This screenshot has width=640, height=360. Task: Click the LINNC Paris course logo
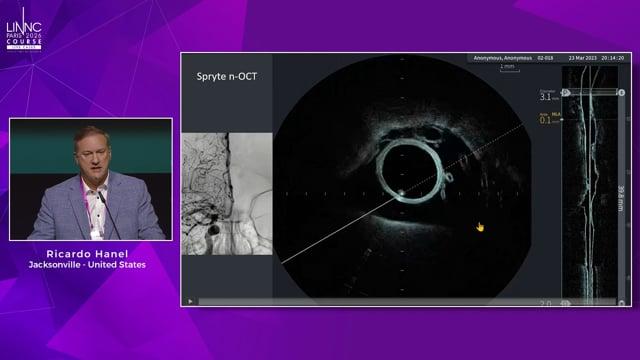[x=24, y=31]
